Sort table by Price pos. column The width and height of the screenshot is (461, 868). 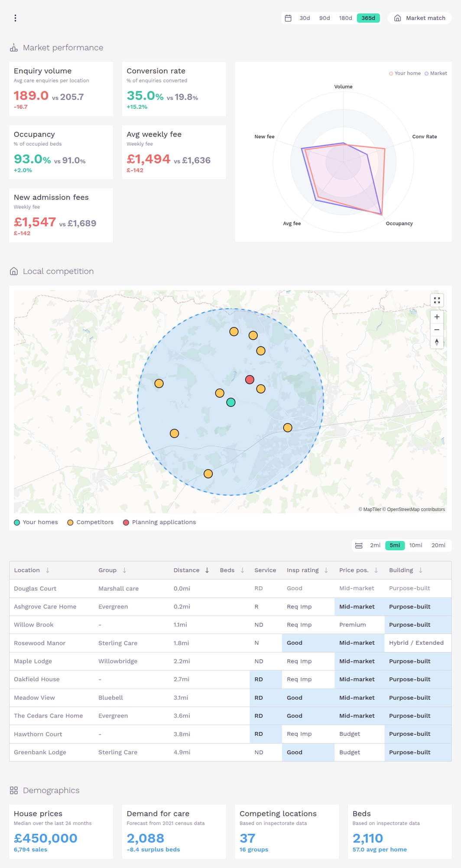(359, 570)
